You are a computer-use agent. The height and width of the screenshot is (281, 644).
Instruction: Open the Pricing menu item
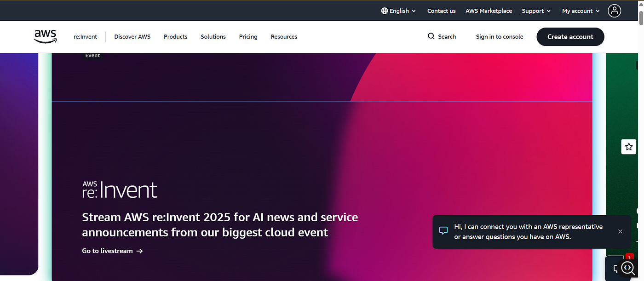pyautogui.click(x=248, y=36)
